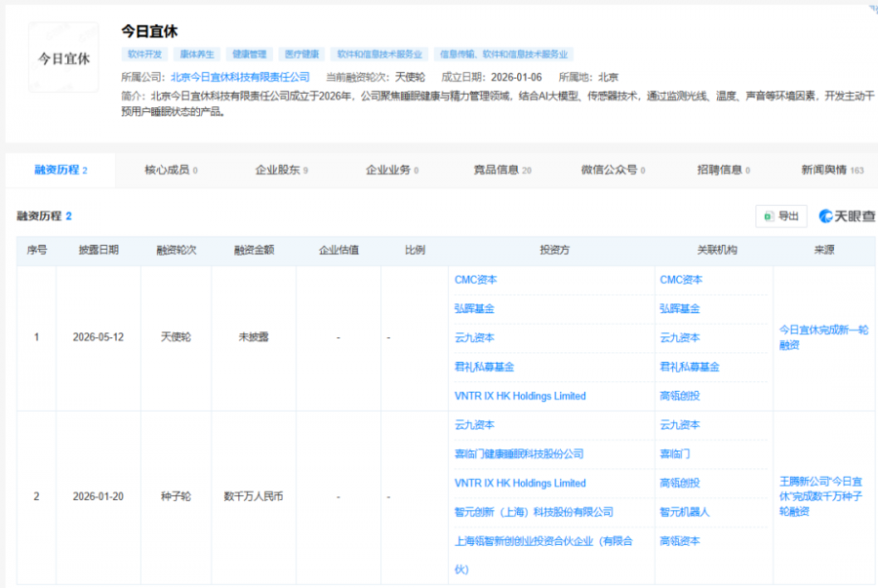878x588 pixels.
Task: Switch to the 招聘信息 tab
Action: pyautogui.click(x=724, y=170)
